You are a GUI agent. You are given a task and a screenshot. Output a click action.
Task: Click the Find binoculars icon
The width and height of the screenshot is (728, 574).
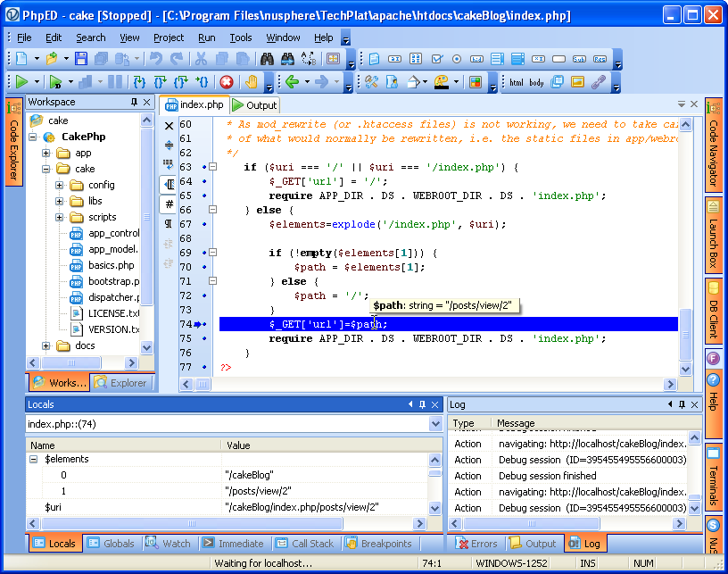(x=266, y=59)
